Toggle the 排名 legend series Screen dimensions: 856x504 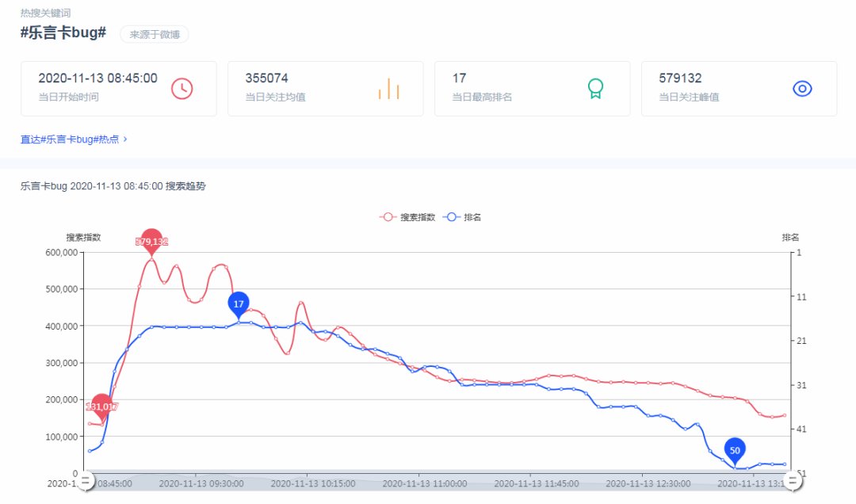[x=462, y=217]
